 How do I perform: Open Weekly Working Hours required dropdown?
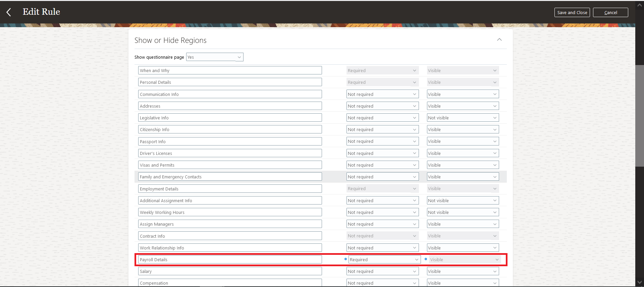[x=382, y=212]
